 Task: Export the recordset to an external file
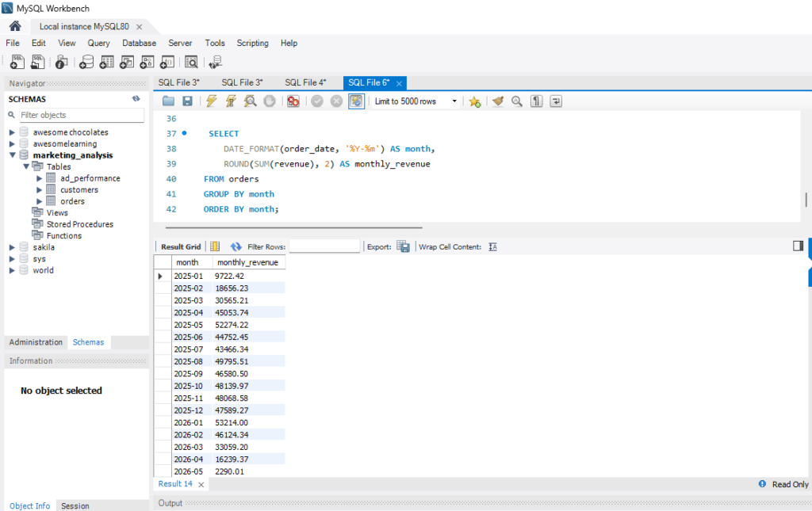point(403,246)
